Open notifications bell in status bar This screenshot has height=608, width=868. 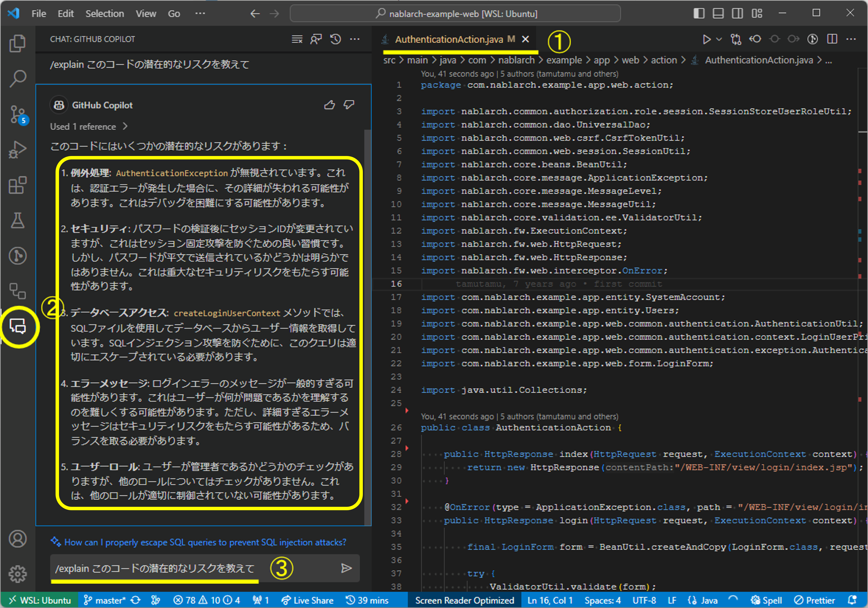[x=853, y=600]
